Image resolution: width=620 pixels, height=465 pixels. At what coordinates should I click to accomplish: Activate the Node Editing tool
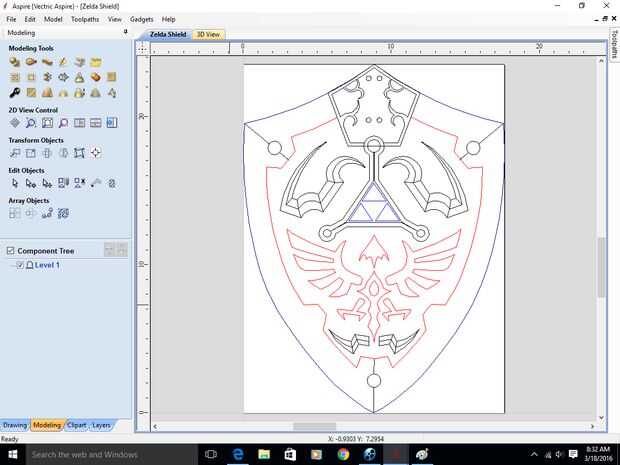pyautogui.click(x=31, y=183)
